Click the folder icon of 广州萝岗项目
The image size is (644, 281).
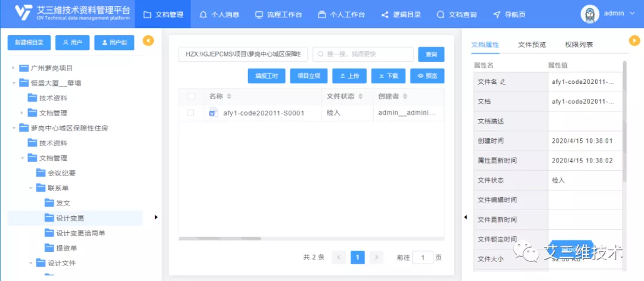click(24, 68)
